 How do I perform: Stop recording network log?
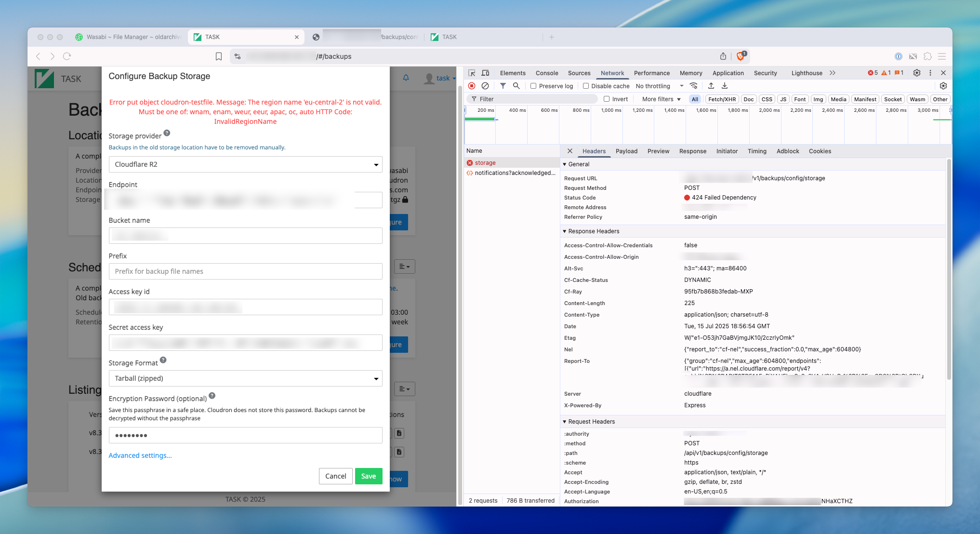click(472, 86)
